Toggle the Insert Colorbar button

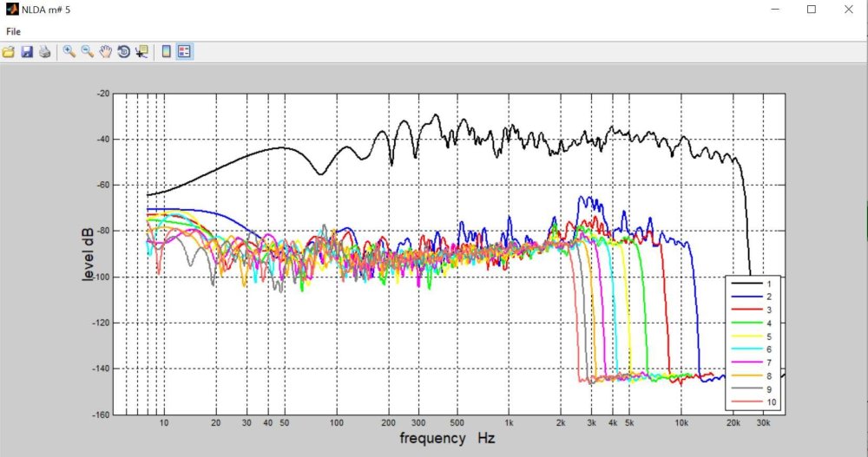[x=166, y=52]
